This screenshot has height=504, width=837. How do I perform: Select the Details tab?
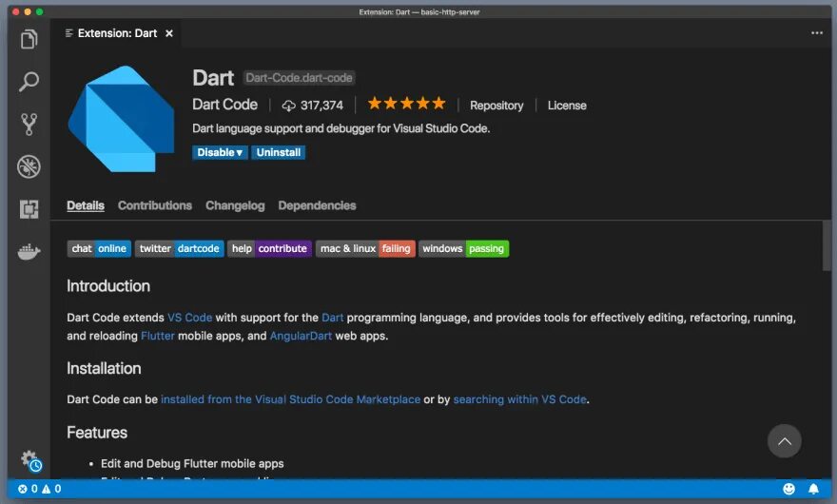[86, 205]
